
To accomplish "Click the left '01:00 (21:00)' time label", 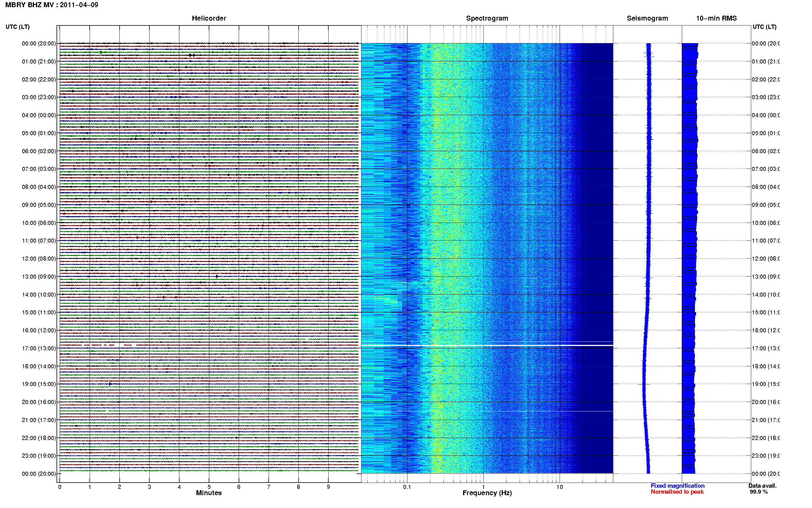I will [39, 61].
